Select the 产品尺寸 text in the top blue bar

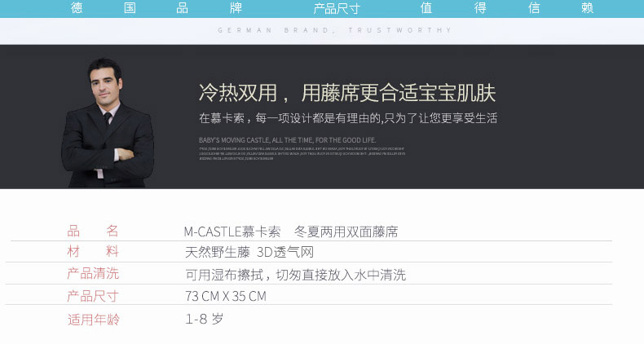tap(337, 9)
